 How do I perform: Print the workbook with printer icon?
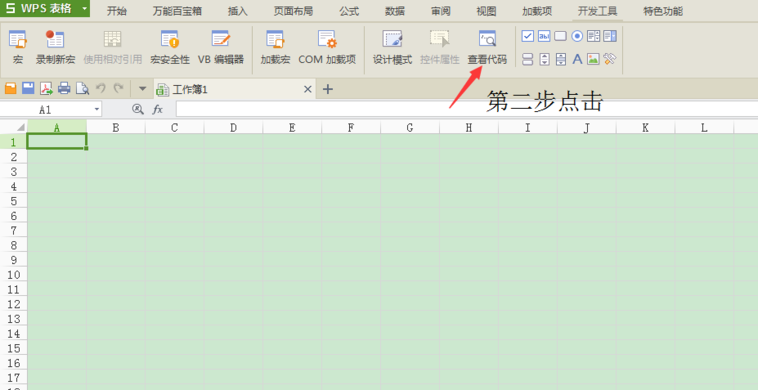(x=64, y=88)
